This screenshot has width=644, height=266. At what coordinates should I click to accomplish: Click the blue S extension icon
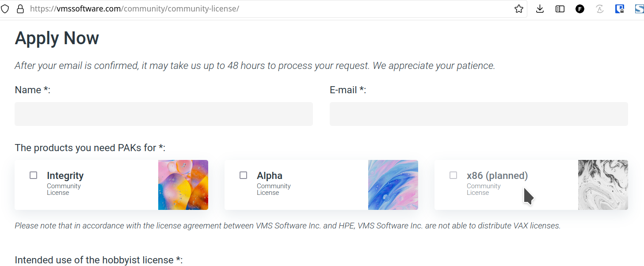pyautogui.click(x=639, y=9)
